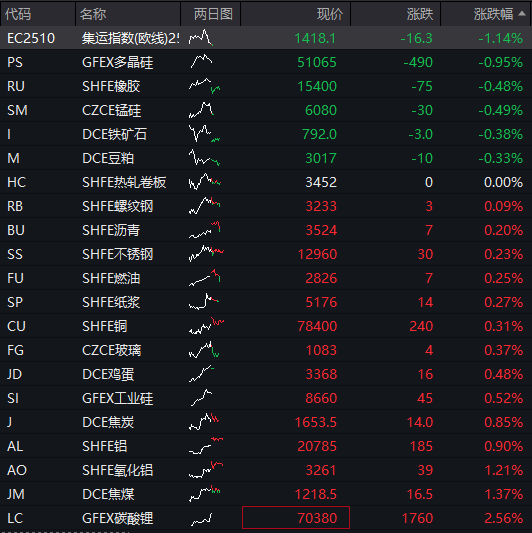532x533 pixels.
Task: Open the 焦炭 sparkline chart
Action: [204, 422]
